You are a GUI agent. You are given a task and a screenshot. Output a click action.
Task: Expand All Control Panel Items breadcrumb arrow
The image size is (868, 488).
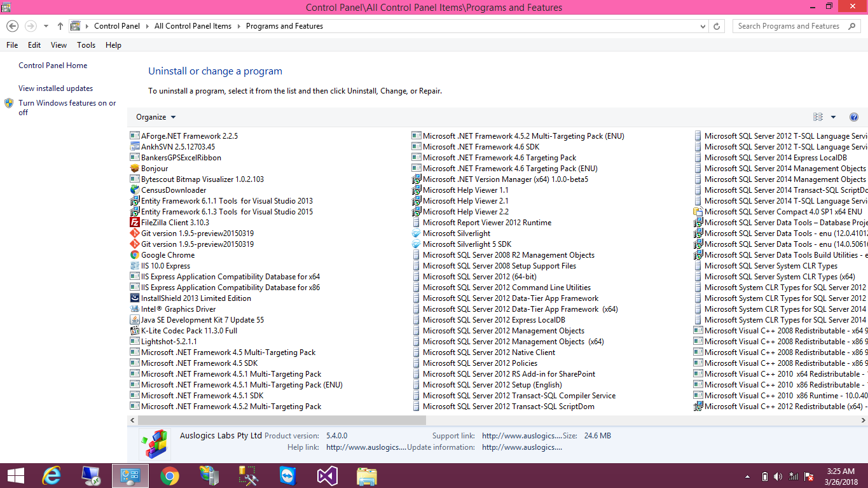[239, 26]
